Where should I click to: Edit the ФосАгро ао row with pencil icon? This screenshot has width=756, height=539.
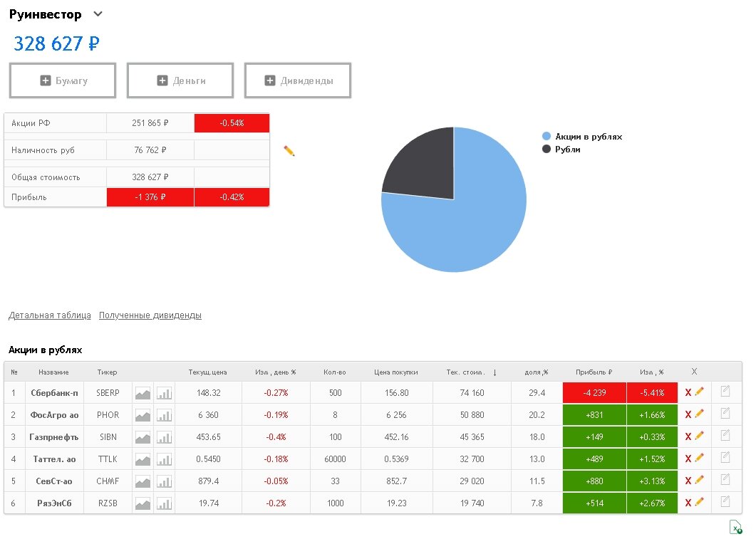point(699,414)
